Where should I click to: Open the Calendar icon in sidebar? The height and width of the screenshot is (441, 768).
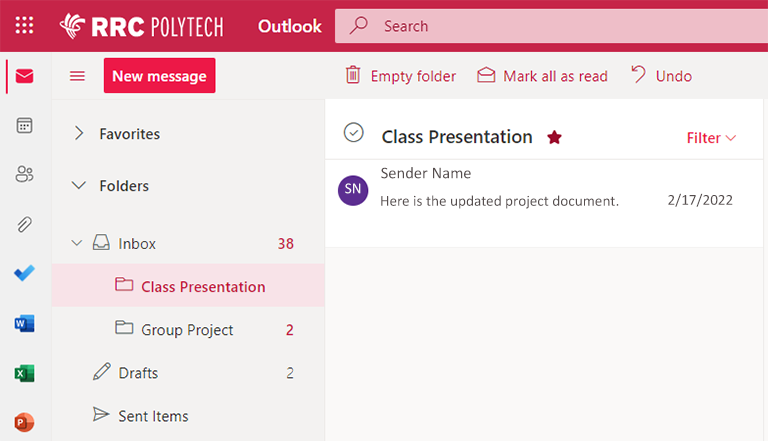[x=24, y=125]
